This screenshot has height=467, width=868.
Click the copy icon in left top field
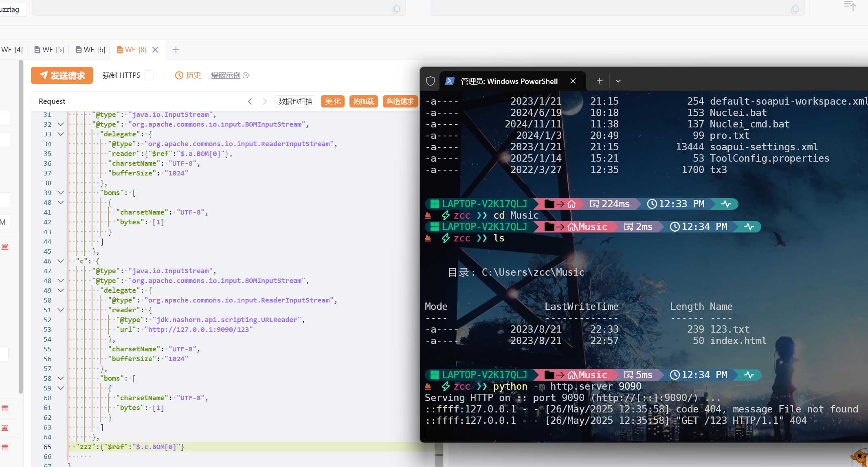(396, 9)
